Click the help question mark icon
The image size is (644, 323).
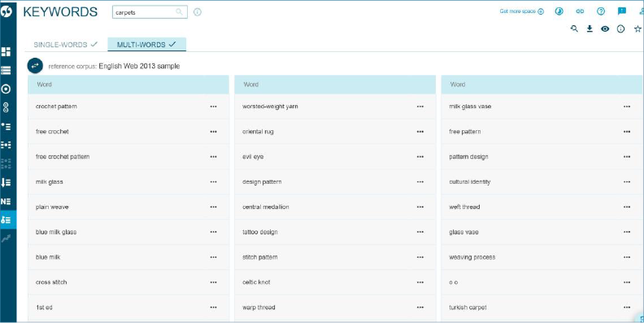coord(601,11)
